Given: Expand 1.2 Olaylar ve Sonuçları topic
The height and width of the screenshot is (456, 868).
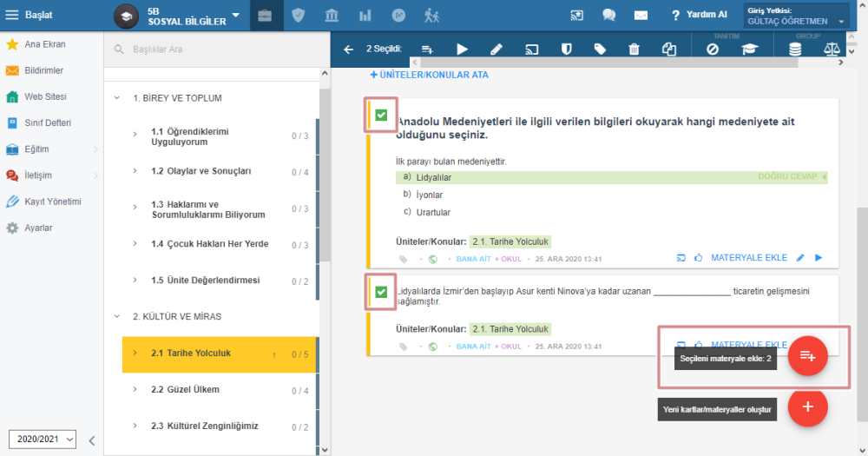Looking at the screenshot, I should 135,171.
